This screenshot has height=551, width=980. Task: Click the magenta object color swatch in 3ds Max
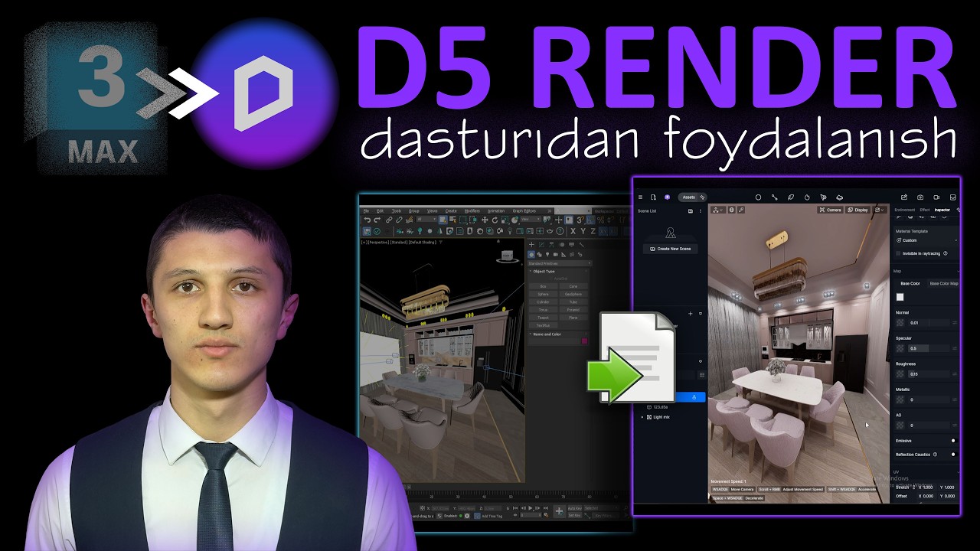584,341
